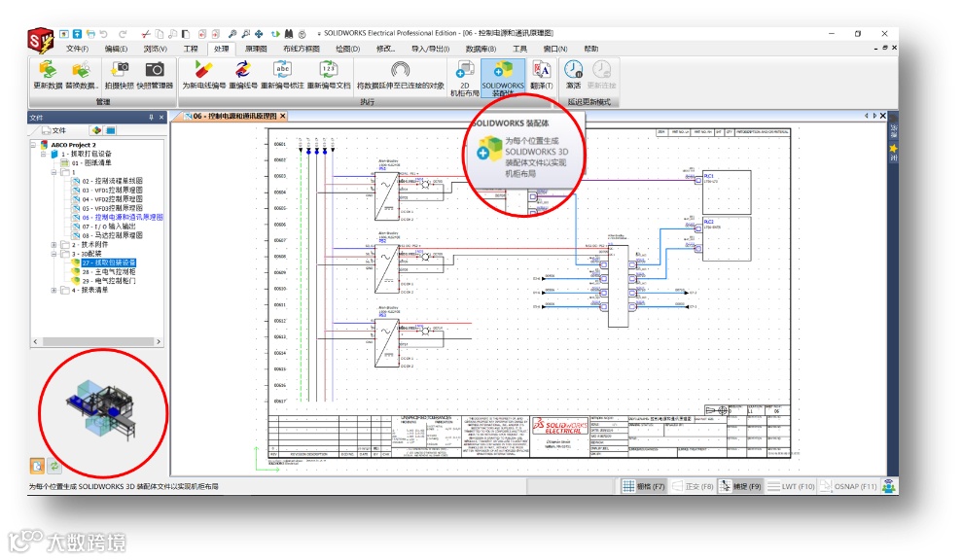Click the SOLIDWORKS 装配体 assembly button
This screenshot has width=963, height=560.
pos(503,78)
